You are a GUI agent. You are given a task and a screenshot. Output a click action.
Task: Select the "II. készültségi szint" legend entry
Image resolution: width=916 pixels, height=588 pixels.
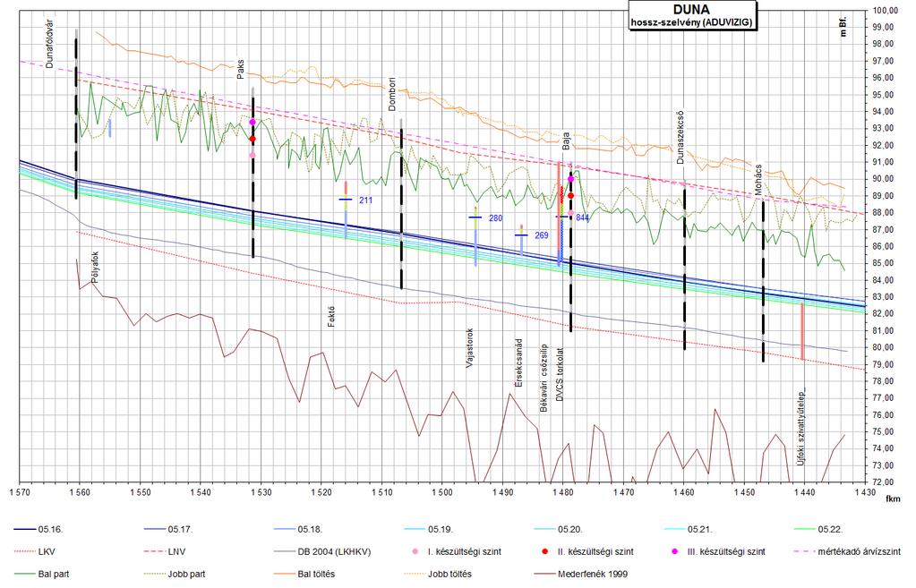coord(587,552)
